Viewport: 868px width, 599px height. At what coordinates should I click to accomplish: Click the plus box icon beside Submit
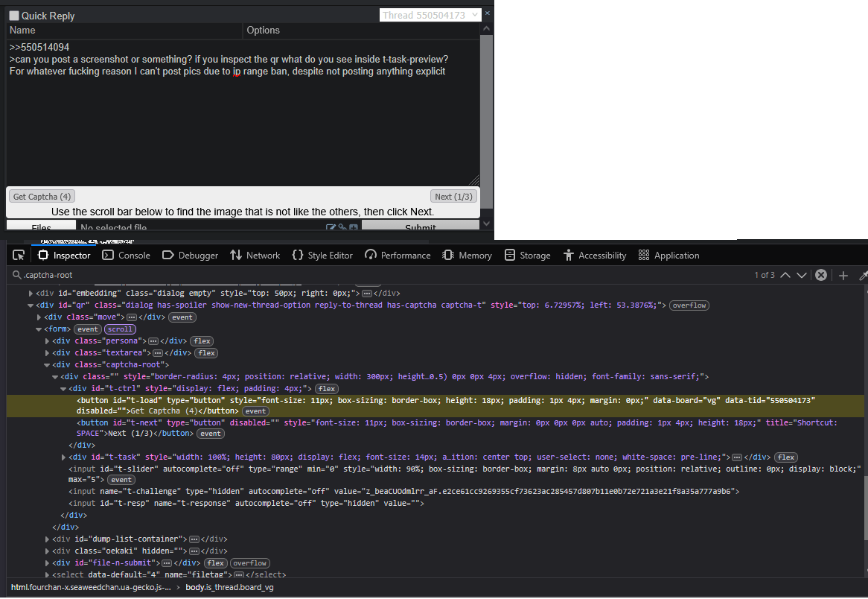coord(354,227)
